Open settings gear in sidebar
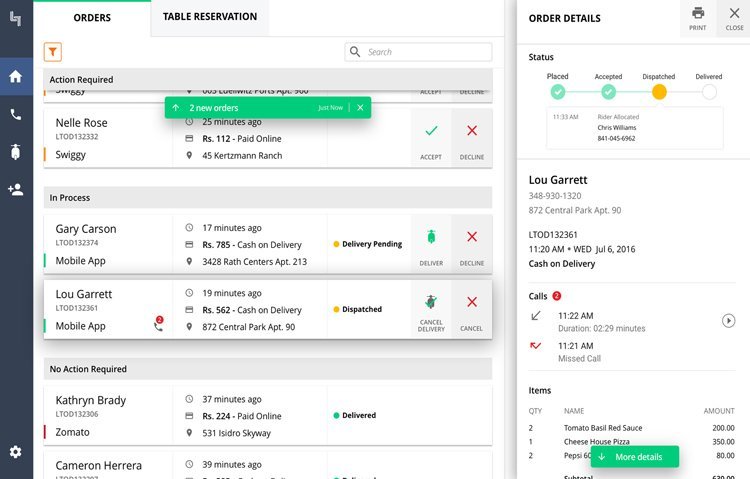This screenshot has height=479, width=750. pyautogui.click(x=16, y=452)
